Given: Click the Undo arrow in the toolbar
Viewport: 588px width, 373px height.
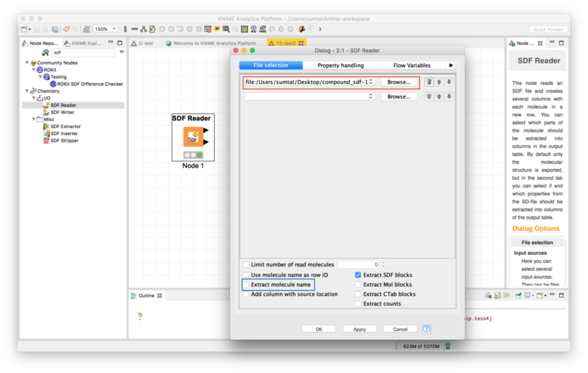Looking at the screenshot, I should pos(66,29).
